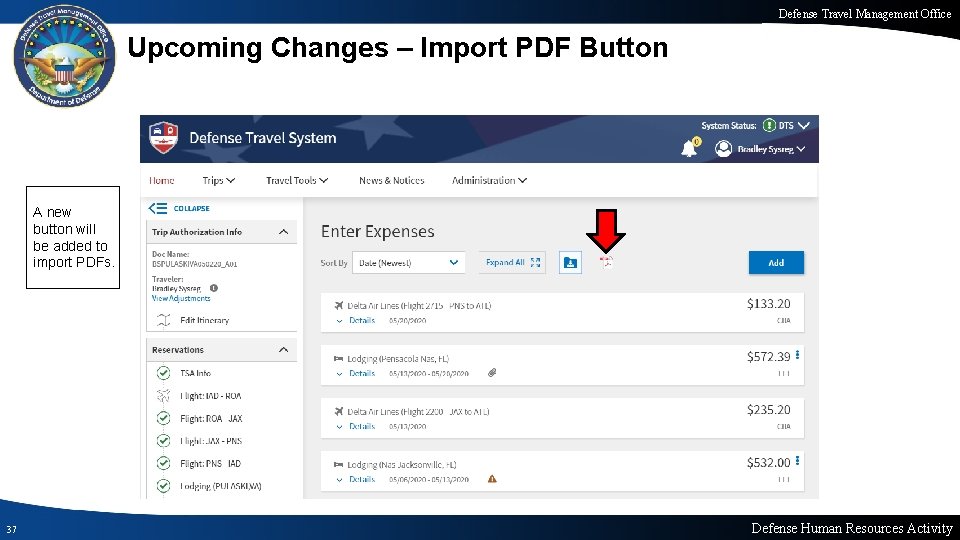Click the TSA Info checkmark status icon
Screen dimensions: 960x540
pyautogui.click(x=163, y=372)
